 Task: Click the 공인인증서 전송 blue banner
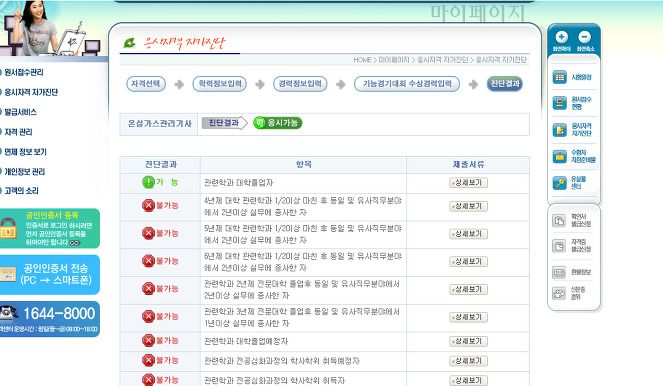point(50,274)
